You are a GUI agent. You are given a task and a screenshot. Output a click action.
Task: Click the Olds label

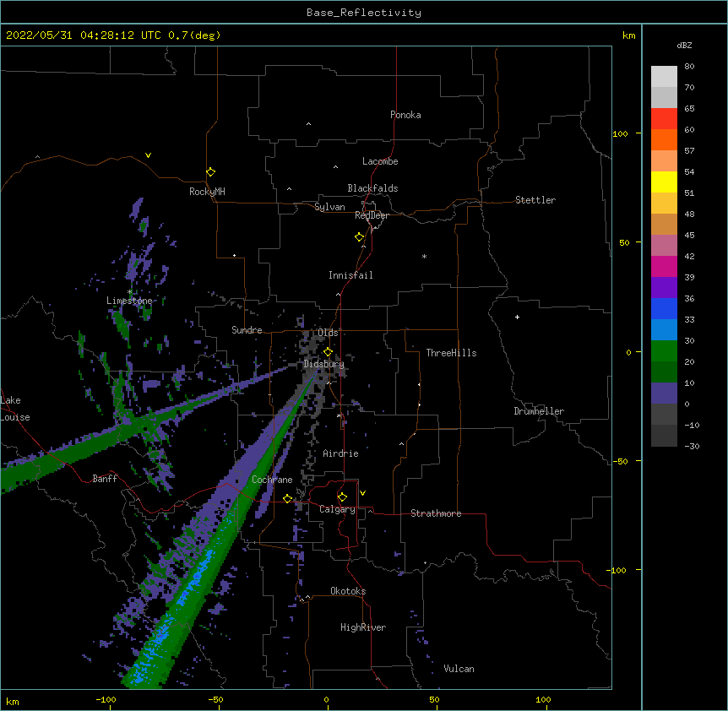328,333
